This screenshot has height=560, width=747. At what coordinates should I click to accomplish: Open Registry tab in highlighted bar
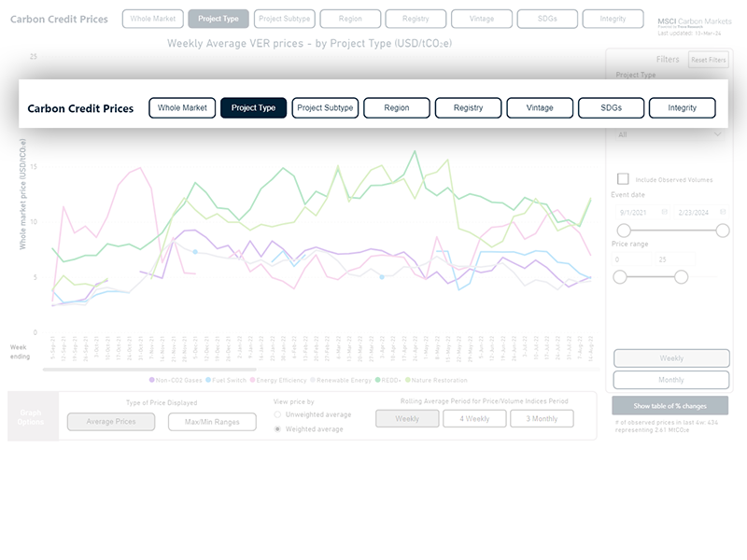click(x=469, y=108)
